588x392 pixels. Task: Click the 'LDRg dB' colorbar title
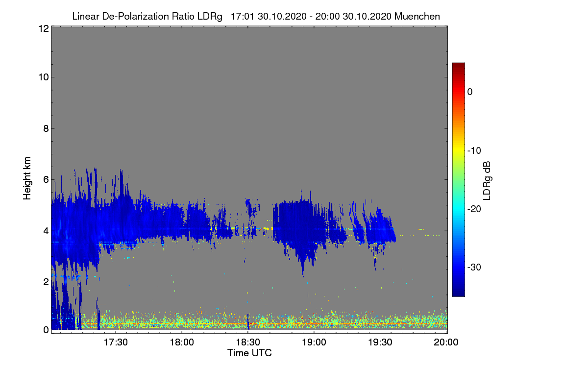(x=487, y=180)
